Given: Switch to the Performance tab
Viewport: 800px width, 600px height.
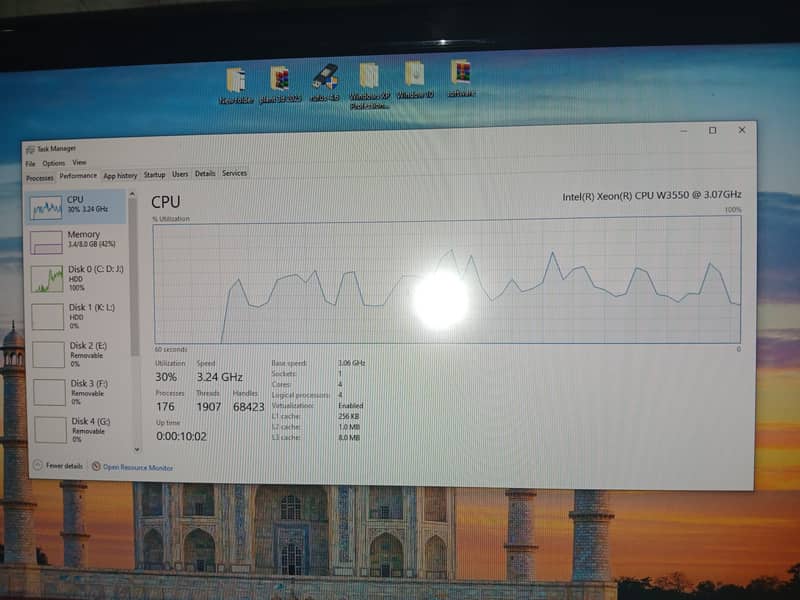Looking at the screenshot, I should pos(78,176).
